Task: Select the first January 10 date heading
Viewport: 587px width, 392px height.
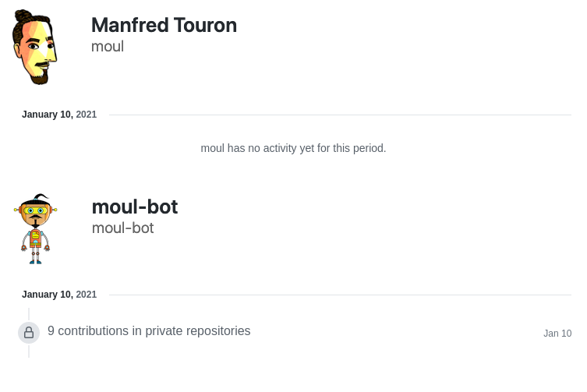Action: [x=59, y=115]
